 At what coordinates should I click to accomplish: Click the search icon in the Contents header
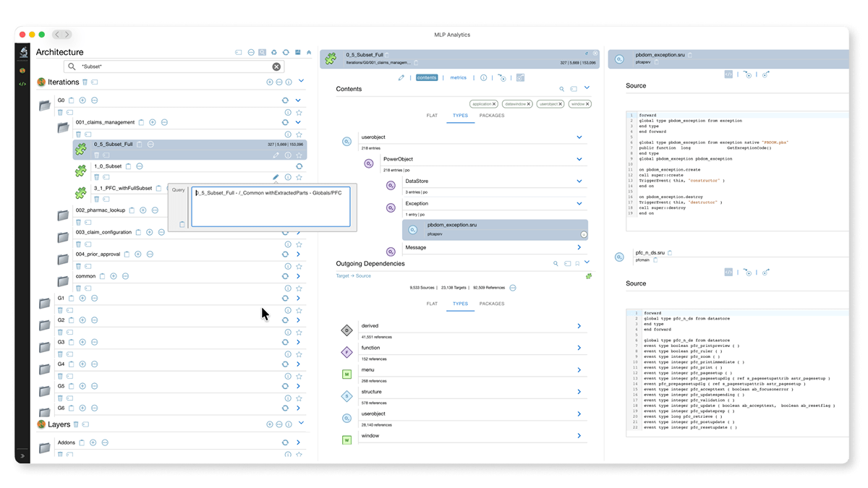[561, 89]
